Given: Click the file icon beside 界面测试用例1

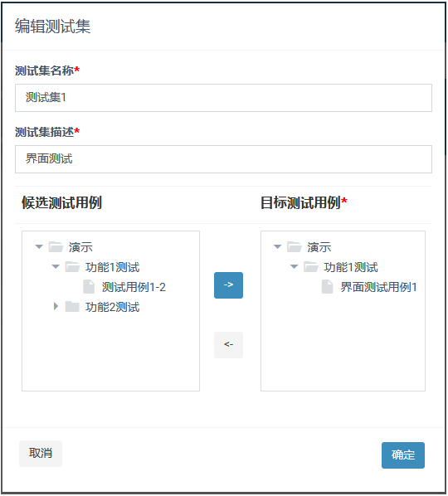Looking at the screenshot, I should click(x=328, y=287).
